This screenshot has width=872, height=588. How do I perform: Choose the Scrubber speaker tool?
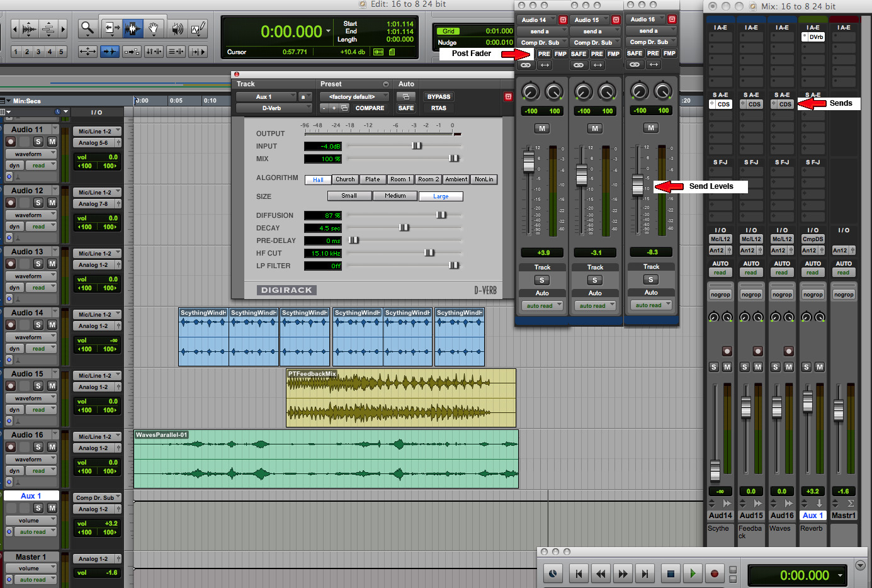[178, 28]
